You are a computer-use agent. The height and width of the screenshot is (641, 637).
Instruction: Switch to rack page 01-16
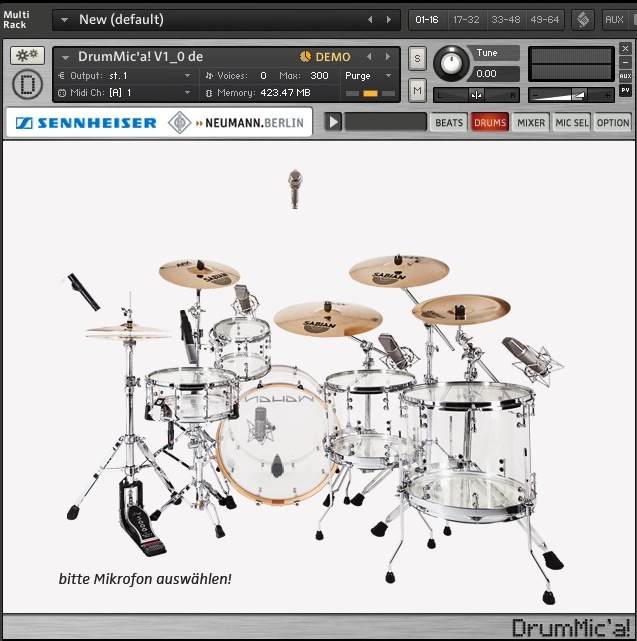point(427,20)
